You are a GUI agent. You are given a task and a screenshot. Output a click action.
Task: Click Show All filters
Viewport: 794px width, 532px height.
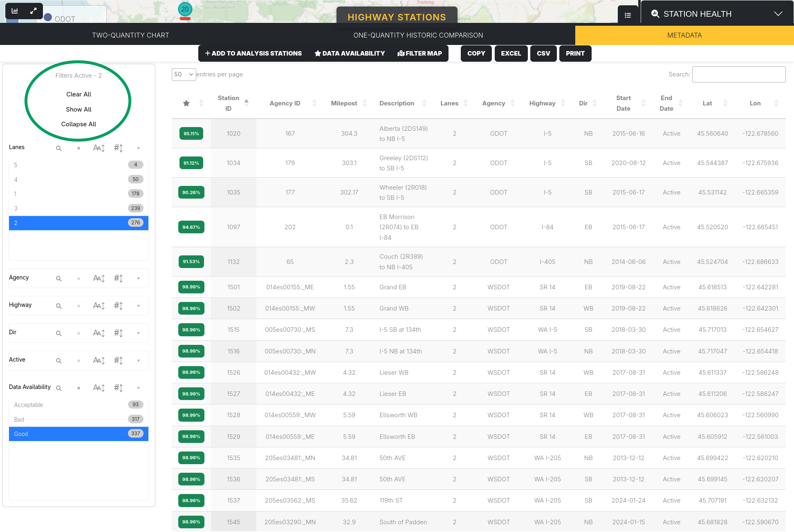(x=79, y=110)
